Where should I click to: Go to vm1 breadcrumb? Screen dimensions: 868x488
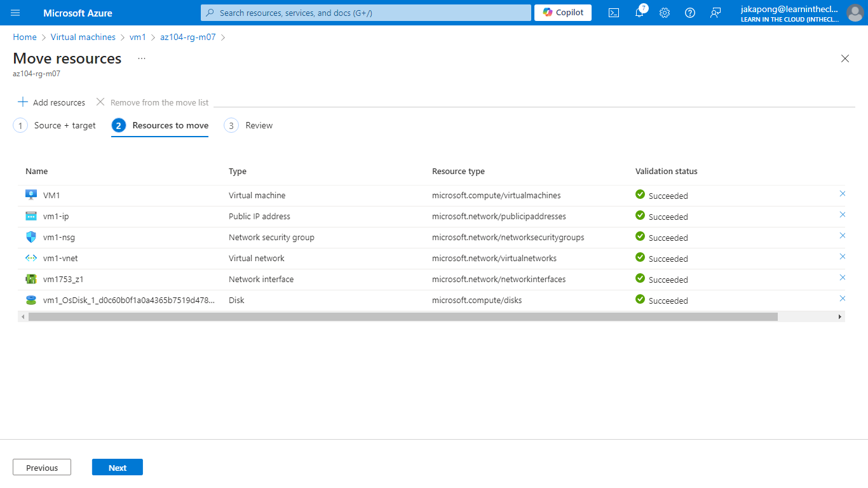(138, 37)
